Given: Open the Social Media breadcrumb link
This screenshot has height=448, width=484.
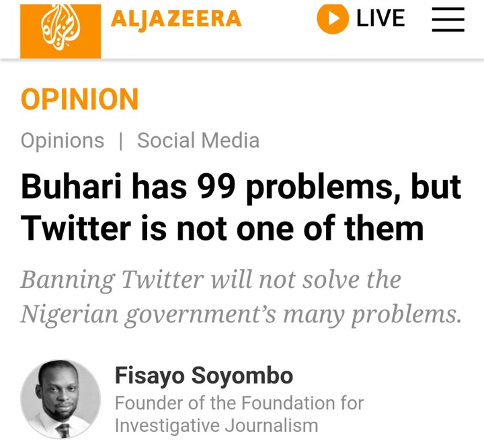Looking at the screenshot, I should pos(198,141).
